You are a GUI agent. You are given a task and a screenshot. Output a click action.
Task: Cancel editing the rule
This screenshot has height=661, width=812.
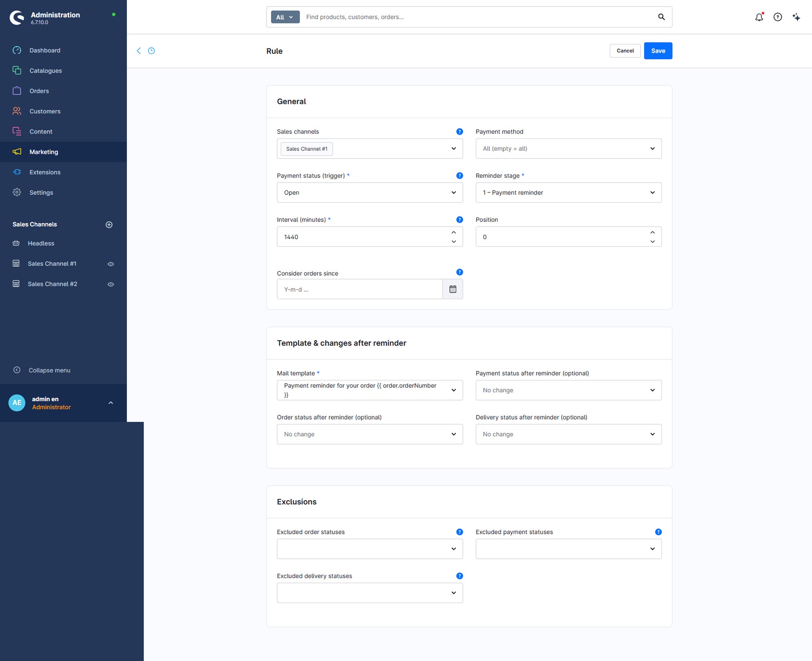625,51
